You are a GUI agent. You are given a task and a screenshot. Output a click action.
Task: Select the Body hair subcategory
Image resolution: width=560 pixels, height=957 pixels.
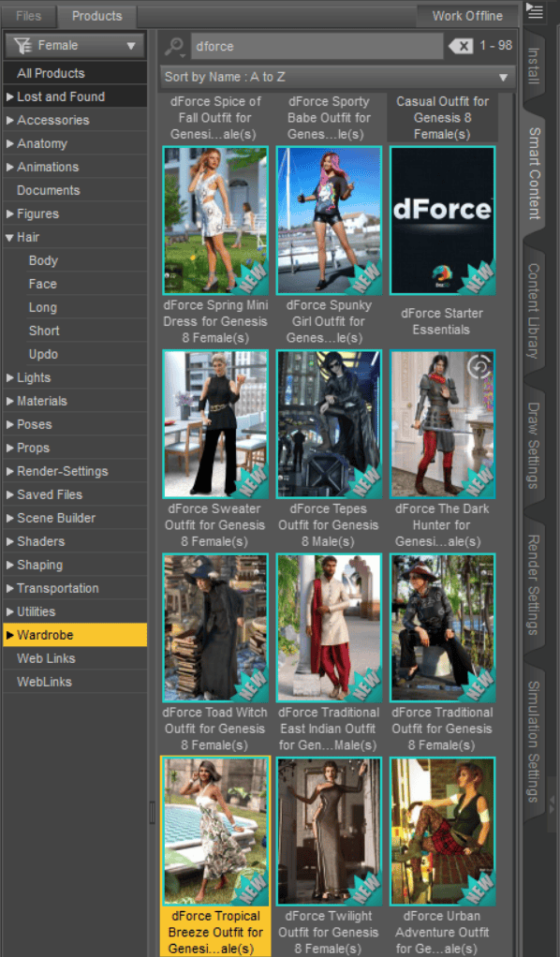tap(75, 260)
